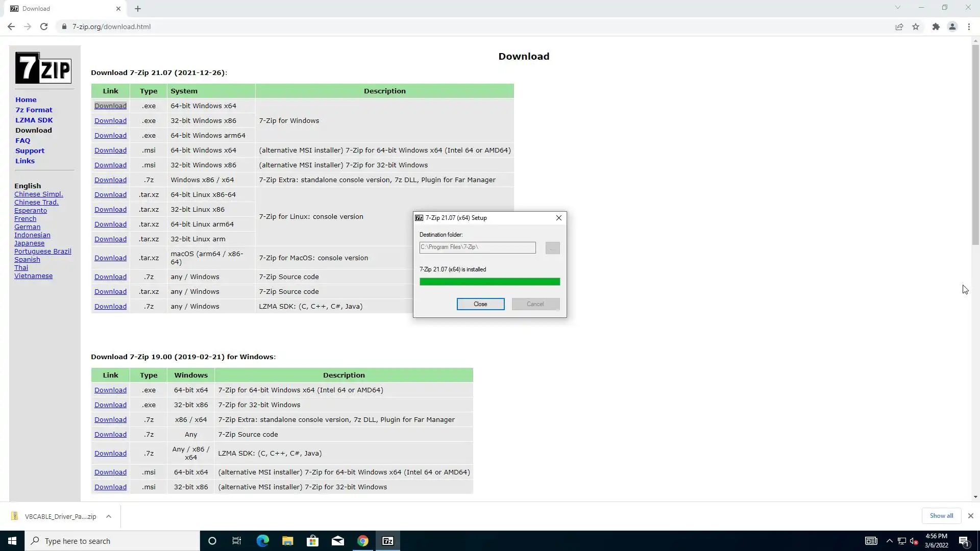Click the 7-Zip logo image
980x551 pixels.
[43, 68]
